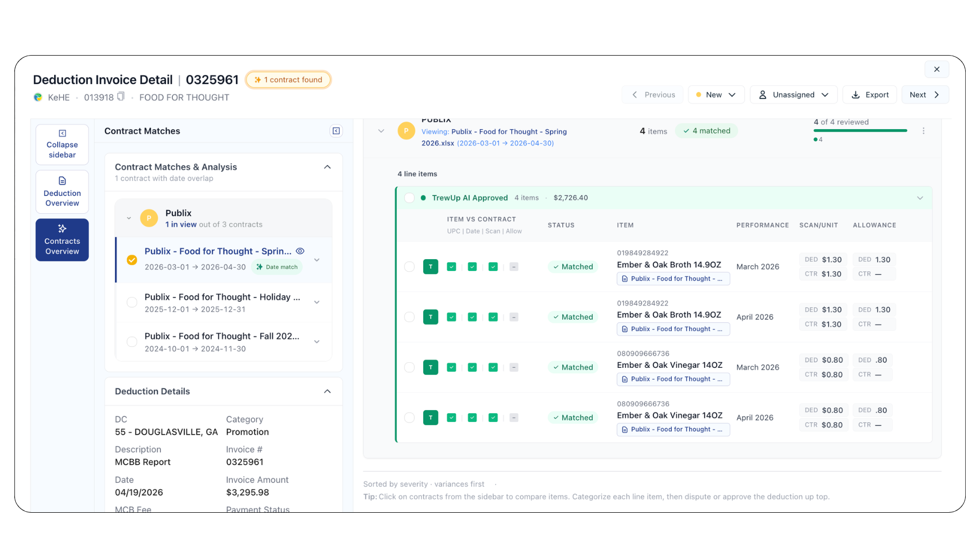Image resolution: width=980 pixels, height=551 pixels.
Task: Collapse the Publix contracts group
Action: point(129,218)
